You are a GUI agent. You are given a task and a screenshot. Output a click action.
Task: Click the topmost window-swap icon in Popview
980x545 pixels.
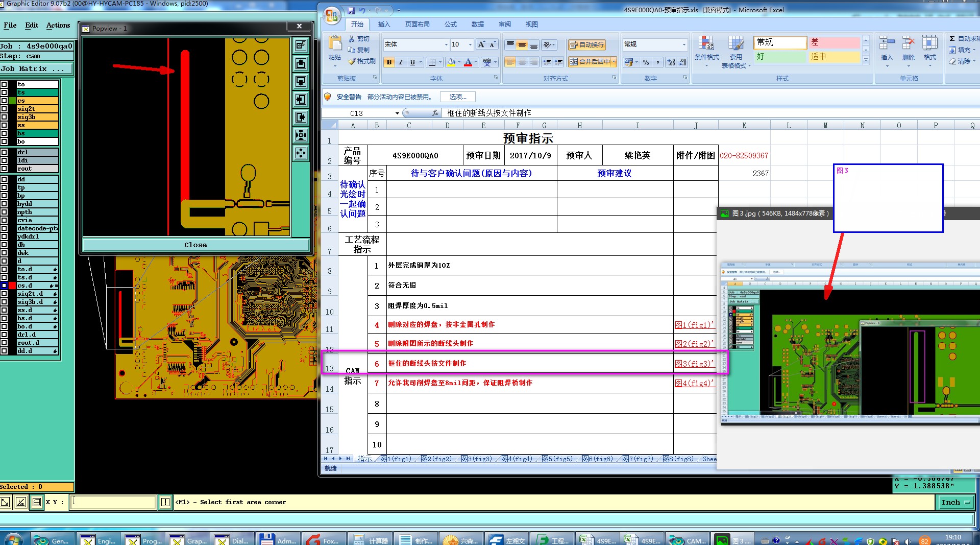pyautogui.click(x=301, y=45)
